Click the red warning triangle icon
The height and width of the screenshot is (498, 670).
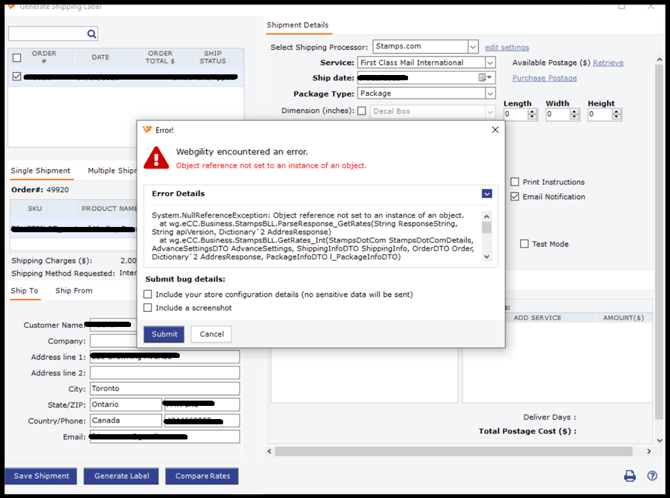[156, 158]
